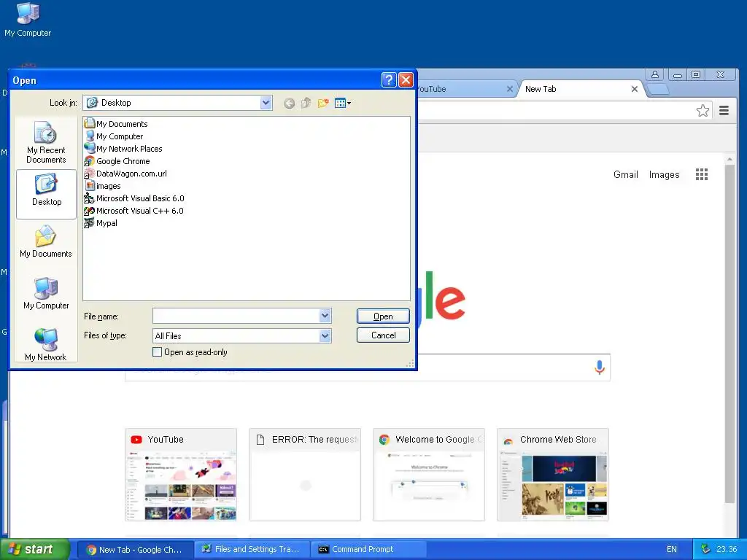747x560 pixels.
Task: Select My Documents folder in file list
Action: tap(116, 124)
